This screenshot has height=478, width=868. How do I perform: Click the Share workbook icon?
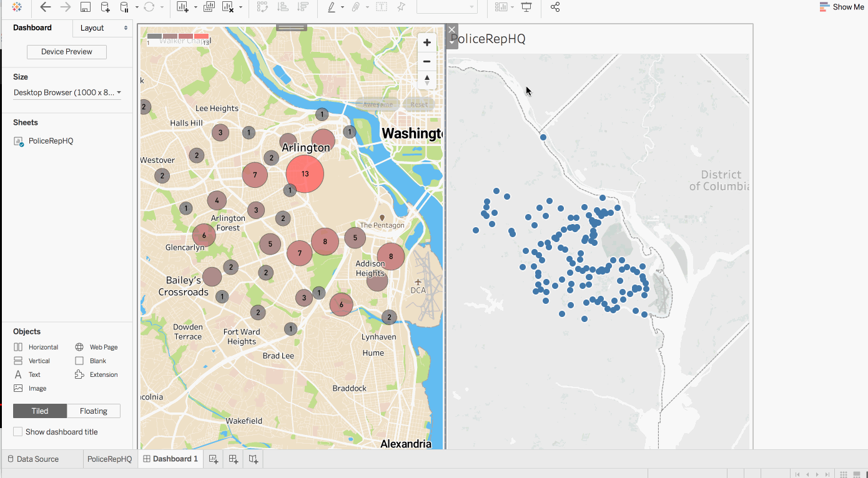[555, 7]
